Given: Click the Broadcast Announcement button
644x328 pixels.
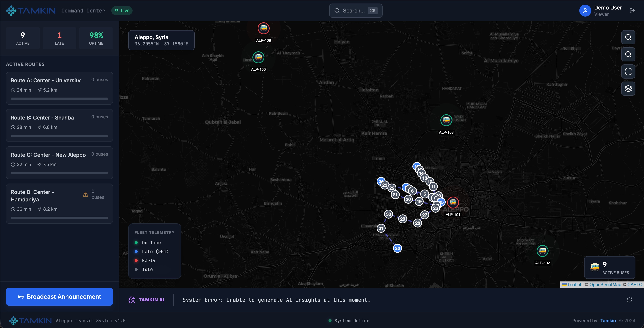Looking at the screenshot, I should click(59, 297).
